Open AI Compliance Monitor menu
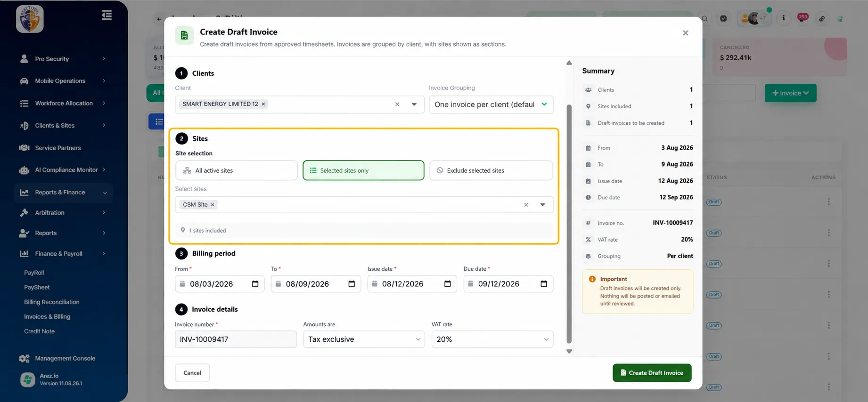This screenshot has width=868, height=402. coord(63,170)
